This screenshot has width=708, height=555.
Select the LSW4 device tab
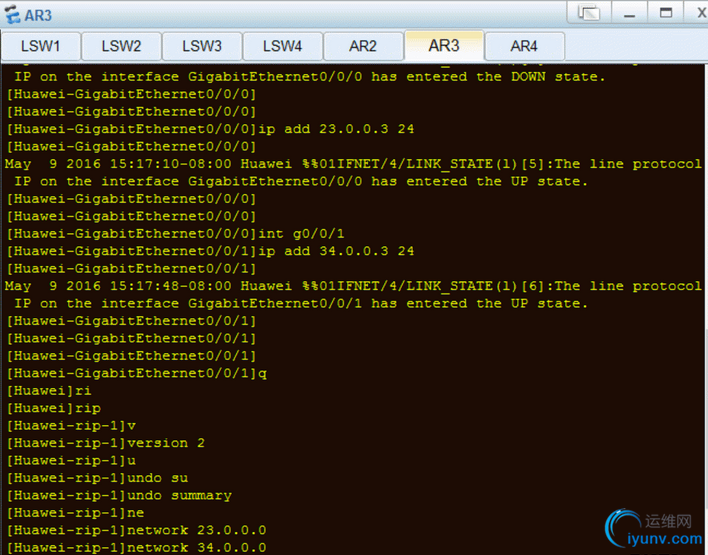283,46
